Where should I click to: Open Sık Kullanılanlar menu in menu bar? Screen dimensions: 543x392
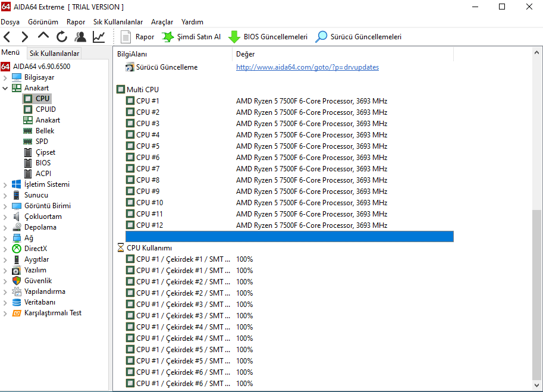118,22
